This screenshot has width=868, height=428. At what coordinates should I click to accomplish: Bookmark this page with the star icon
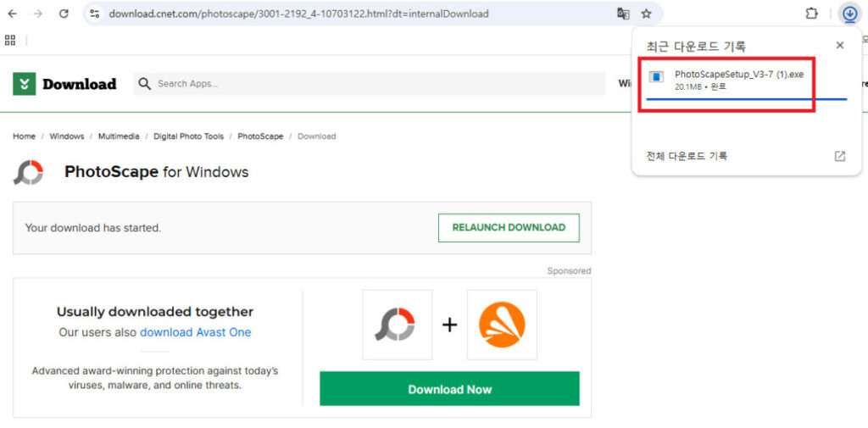(646, 14)
